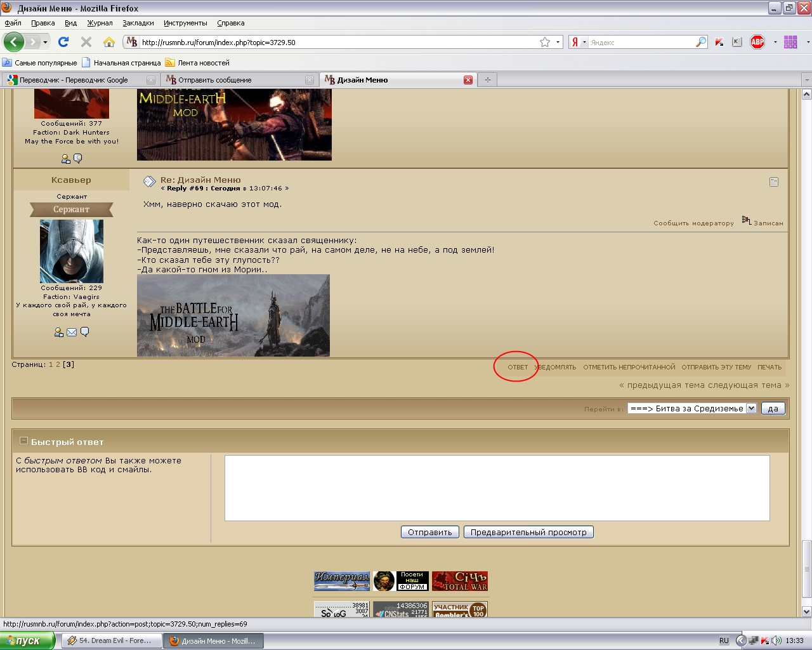This screenshot has width=812, height=650.
Task: Message the Dark Hunters user via speech bubble
Action: tap(78, 159)
